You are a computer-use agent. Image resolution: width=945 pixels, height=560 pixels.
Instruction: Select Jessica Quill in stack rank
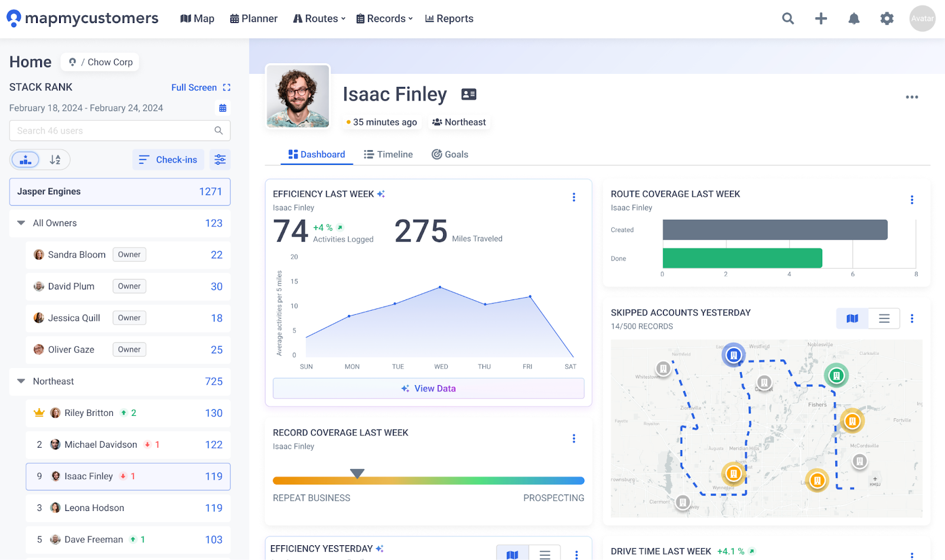128,318
